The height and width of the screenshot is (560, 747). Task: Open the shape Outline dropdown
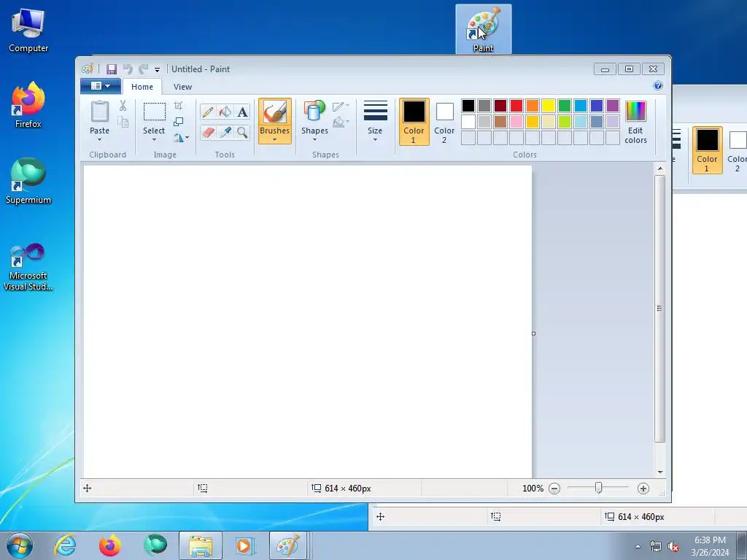tap(341, 106)
